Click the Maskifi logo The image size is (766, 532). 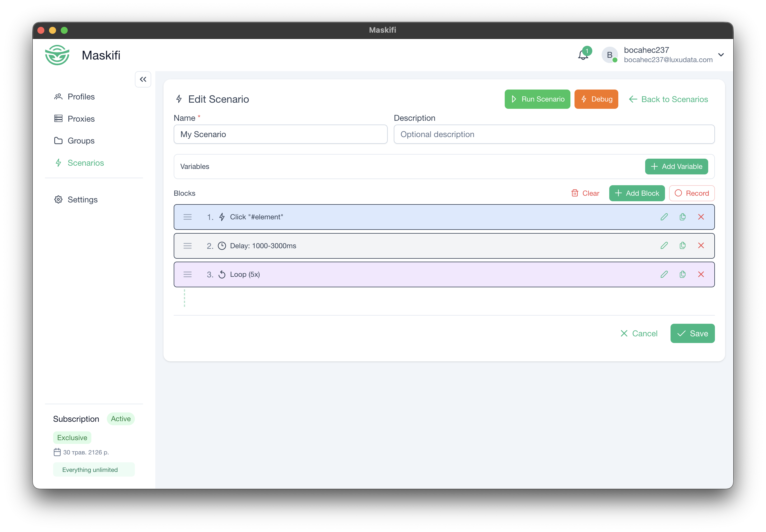(58, 55)
